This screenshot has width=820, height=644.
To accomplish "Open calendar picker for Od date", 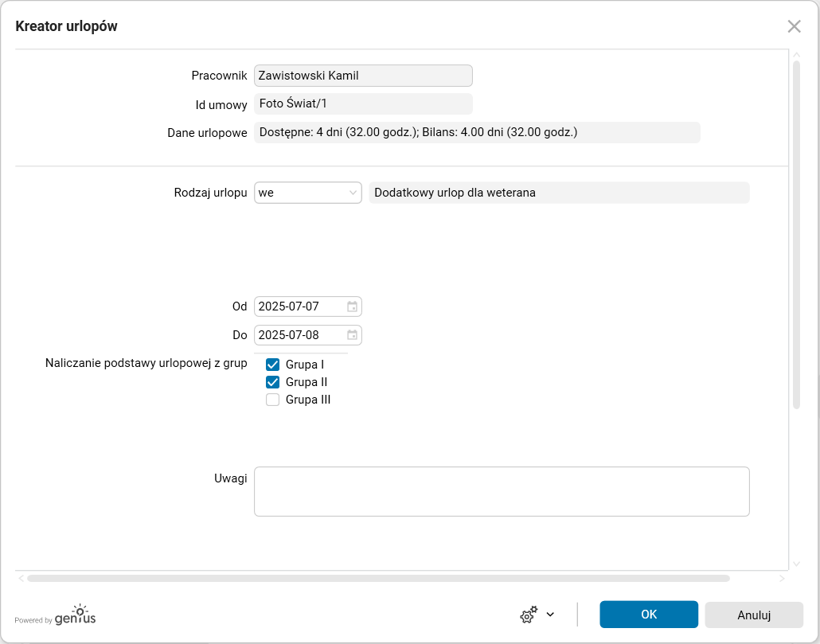I will coord(352,306).
